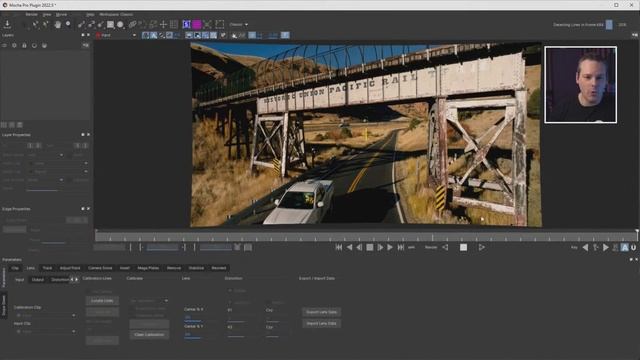Switch to the Camera Solve tab
Screen dimensions: 640x360
tap(100, 268)
